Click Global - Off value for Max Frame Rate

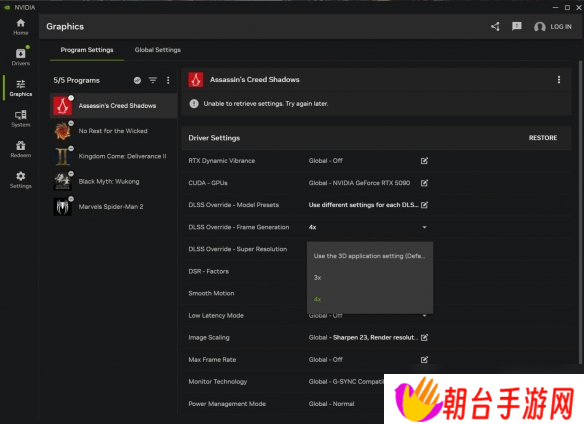pos(326,360)
